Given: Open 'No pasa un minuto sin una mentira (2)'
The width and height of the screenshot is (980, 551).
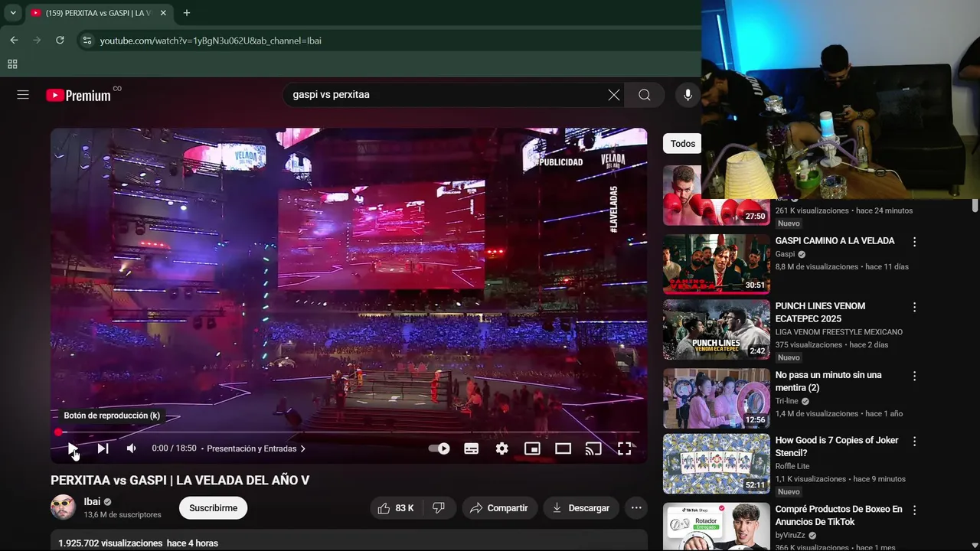Looking at the screenshot, I should coord(828,381).
